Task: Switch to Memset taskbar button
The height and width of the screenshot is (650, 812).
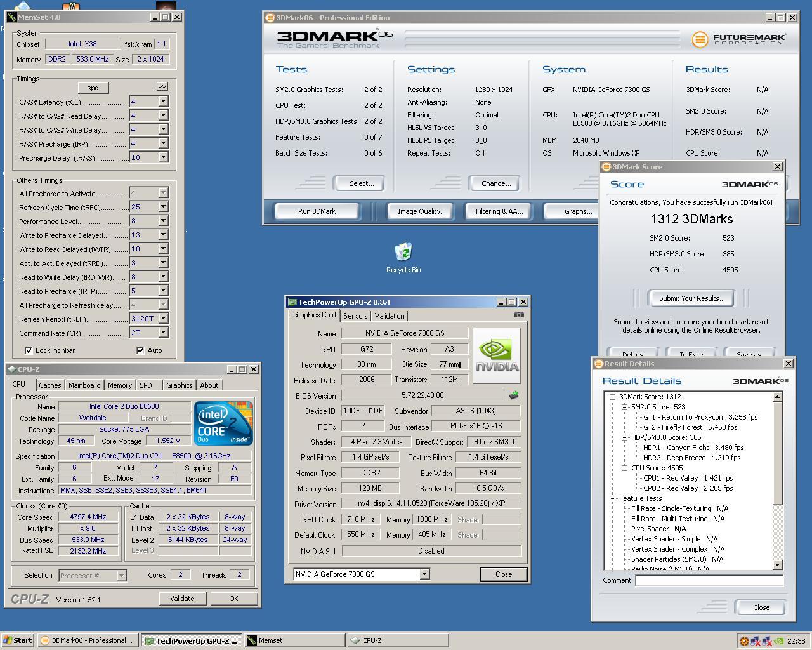Action: tap(294, 640)
